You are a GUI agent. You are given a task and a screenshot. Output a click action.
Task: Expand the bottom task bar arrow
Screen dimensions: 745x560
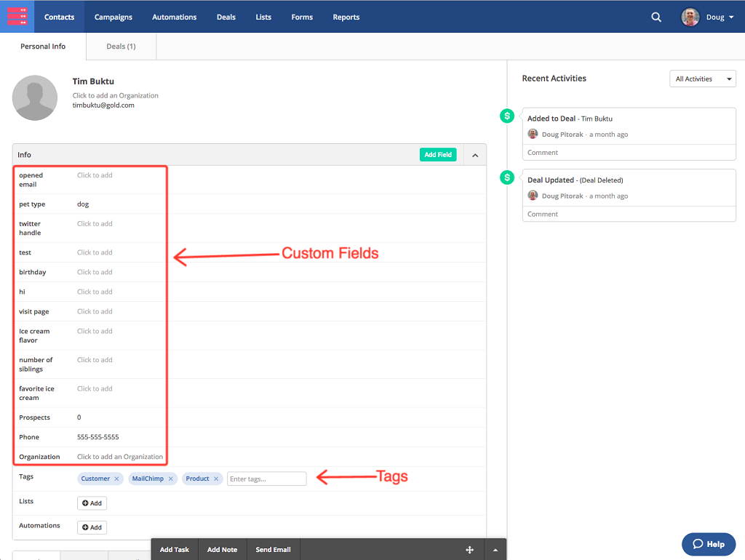[x=495, y=550]
